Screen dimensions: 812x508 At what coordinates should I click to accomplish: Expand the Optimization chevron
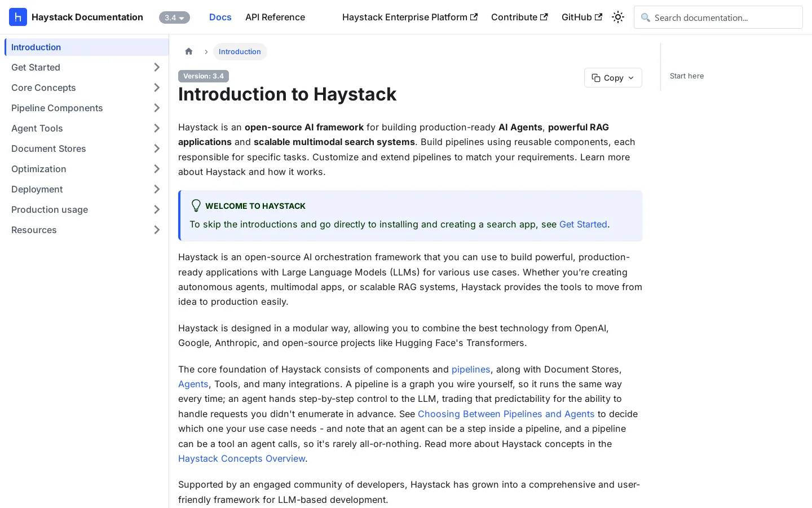(157, 169)
